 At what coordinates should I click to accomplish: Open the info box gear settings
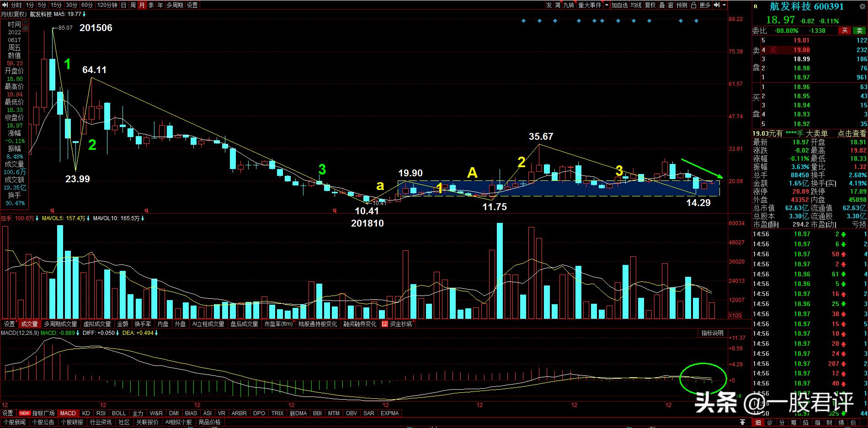tap(25, 28)
